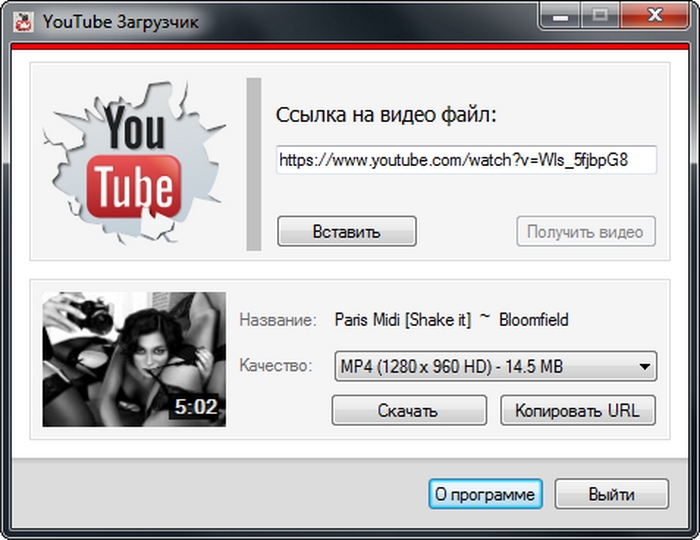
Task: Click the Получить видео button
Action: 586,231
